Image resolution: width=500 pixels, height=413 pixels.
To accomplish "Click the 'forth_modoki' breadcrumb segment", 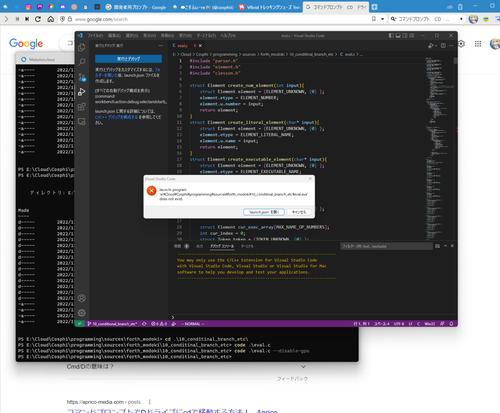I will 273,54.
